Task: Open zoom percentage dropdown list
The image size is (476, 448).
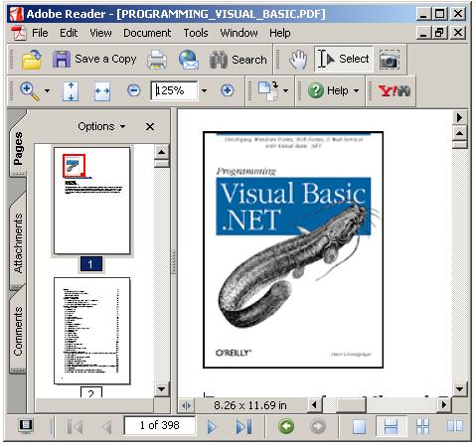Action: click(205, 90)
